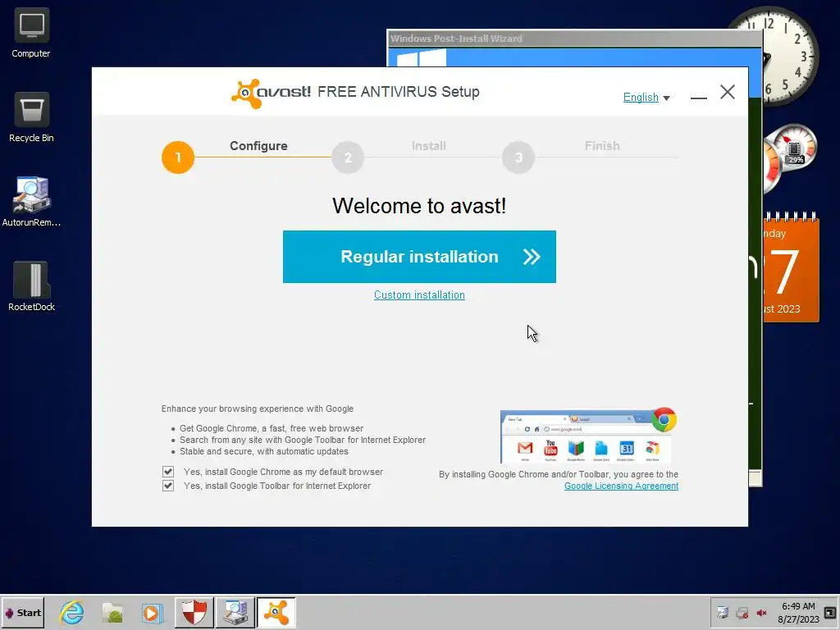
Task: Open the Google Licensing Agreement link
Action: click(x=621, y=486)
